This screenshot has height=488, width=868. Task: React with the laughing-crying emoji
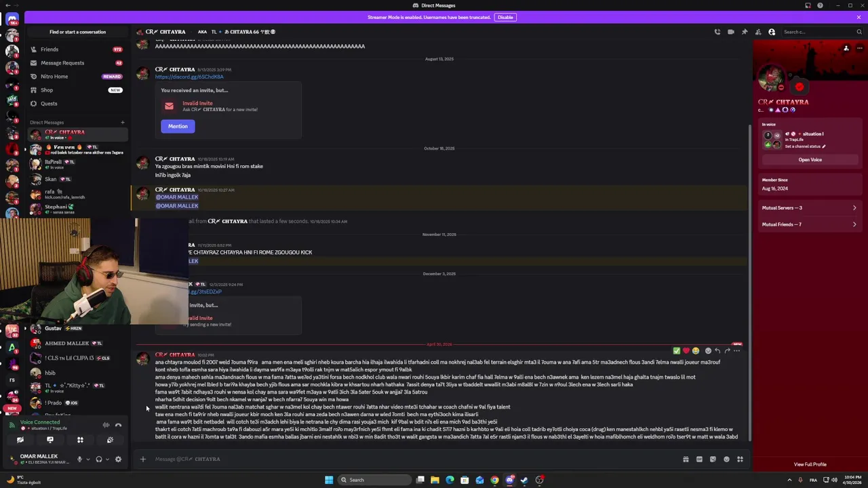click(695, 351)
